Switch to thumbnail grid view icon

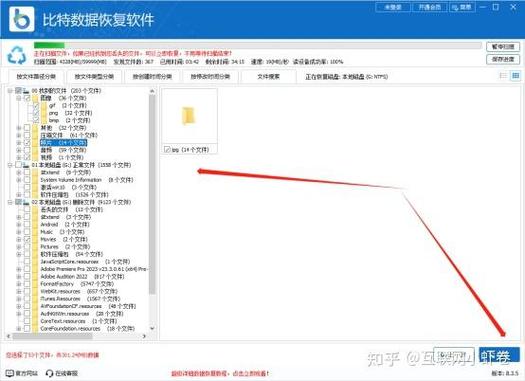coord(516,76)
